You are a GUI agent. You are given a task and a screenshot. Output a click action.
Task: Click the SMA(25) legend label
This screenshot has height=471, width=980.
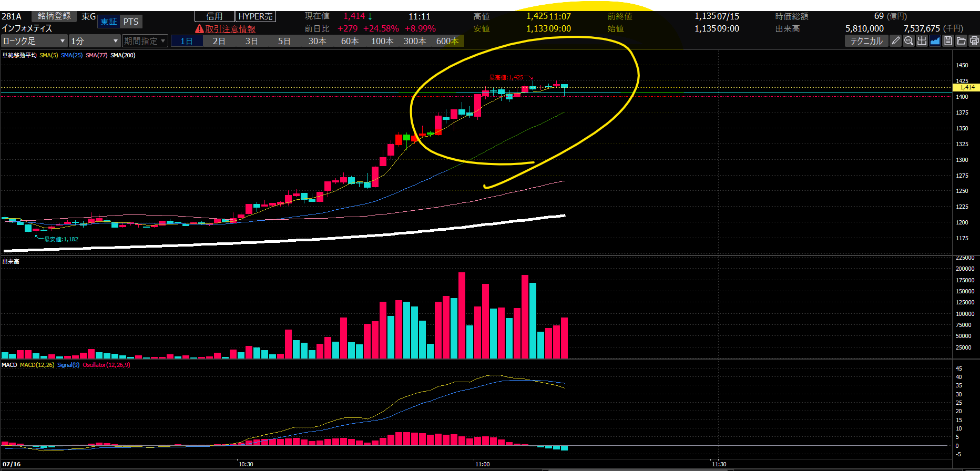[72, 55]
